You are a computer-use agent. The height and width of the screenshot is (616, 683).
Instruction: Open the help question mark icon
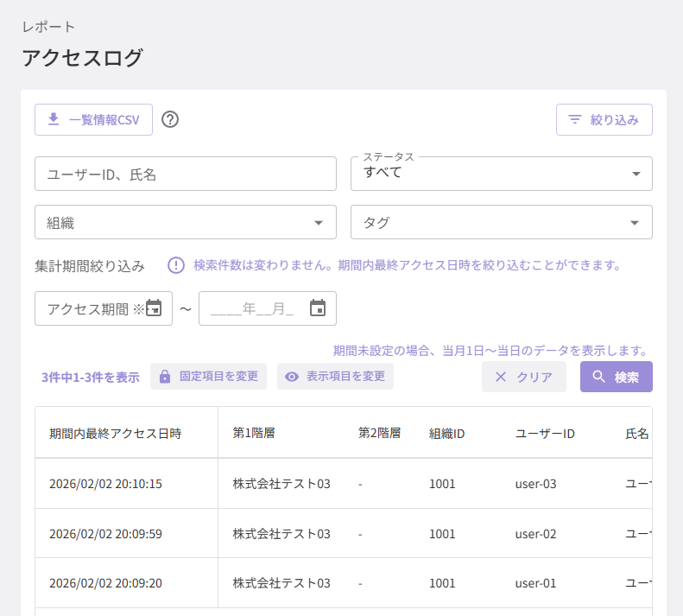[170, 119]
